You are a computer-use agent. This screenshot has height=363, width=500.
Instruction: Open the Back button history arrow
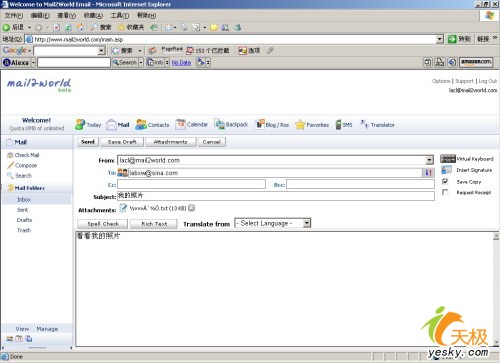point(29,27)
